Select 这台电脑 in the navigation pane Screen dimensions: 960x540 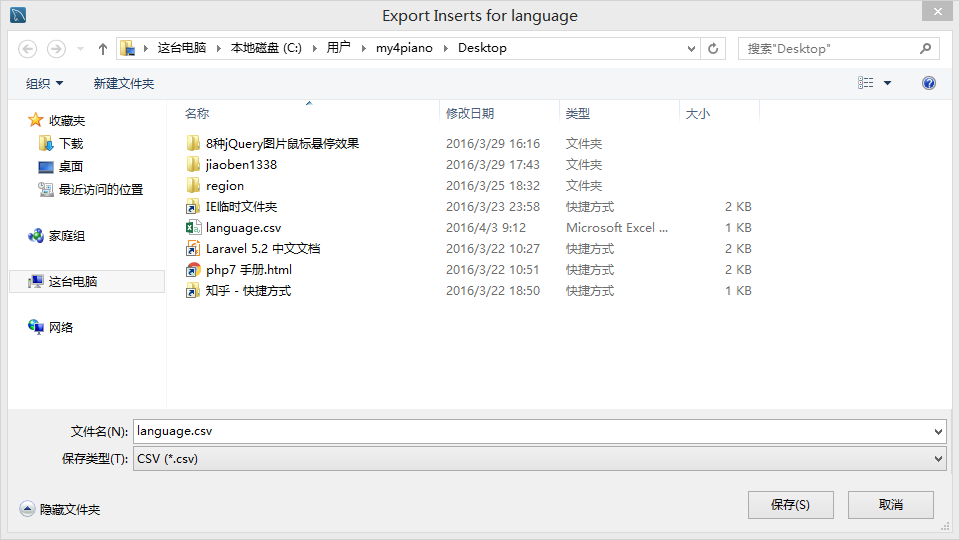[x=87, y=282]
